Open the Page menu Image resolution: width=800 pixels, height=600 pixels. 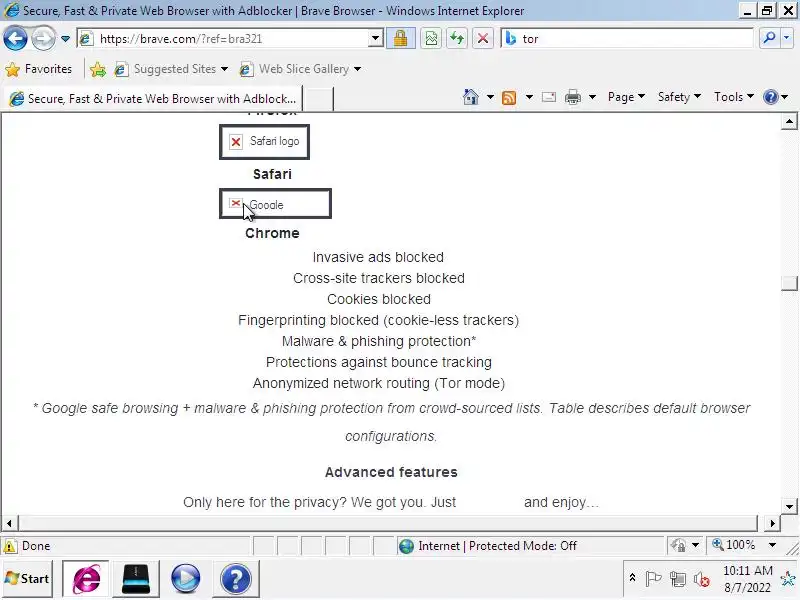[627, 97]
